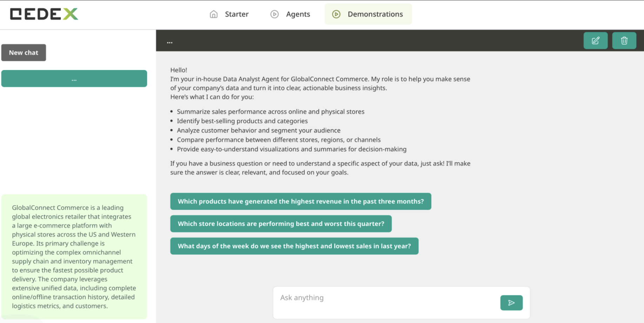Click the play icon next to Agents
This screenshot has width=644, height=323.
[x=274, y=14]
